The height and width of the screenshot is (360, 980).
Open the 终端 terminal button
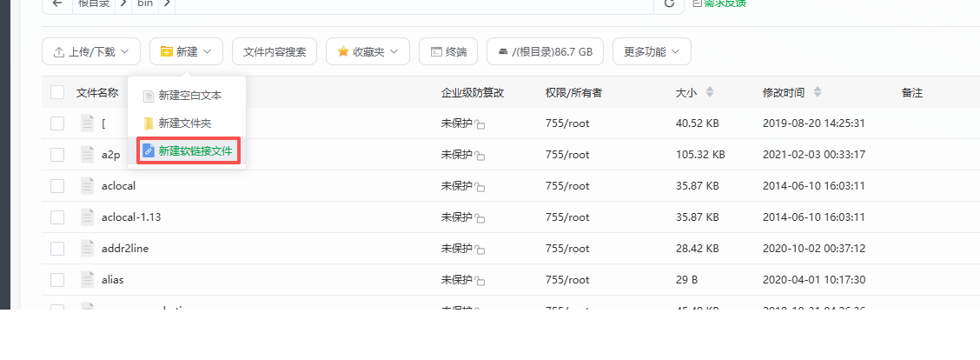click(448, 52)
